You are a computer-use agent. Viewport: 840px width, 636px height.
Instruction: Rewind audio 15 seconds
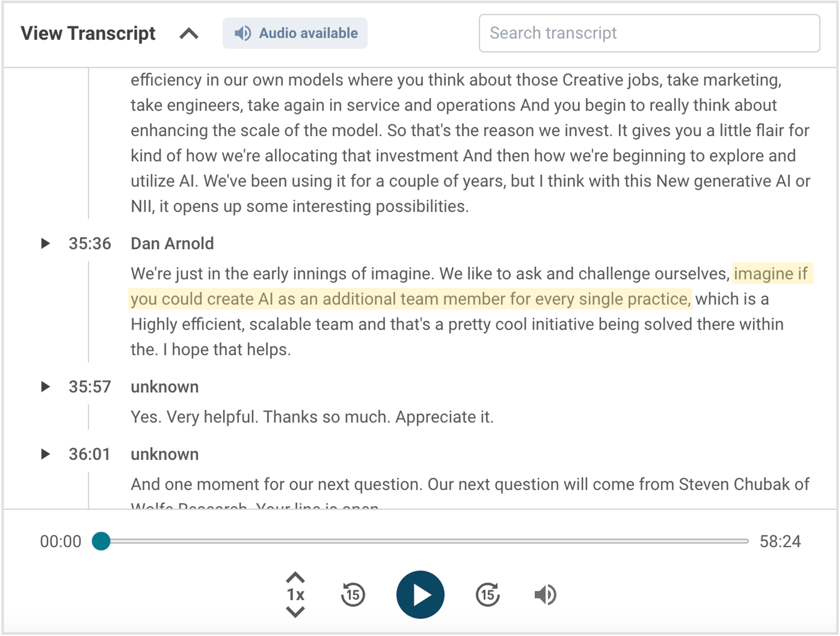coord(353,595)
